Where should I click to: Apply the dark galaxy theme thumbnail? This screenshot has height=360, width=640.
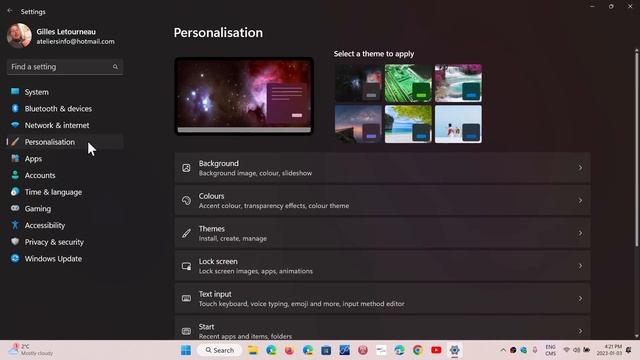358,83
